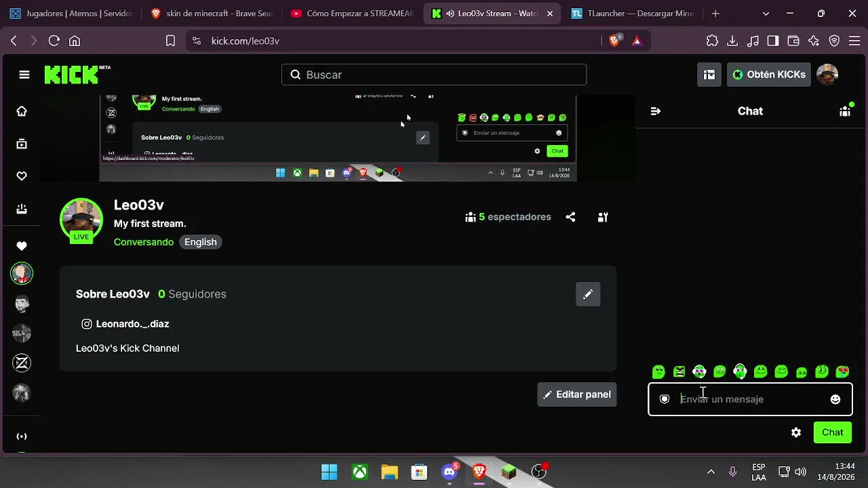Share the Leo03v stream

coord(570,217)
